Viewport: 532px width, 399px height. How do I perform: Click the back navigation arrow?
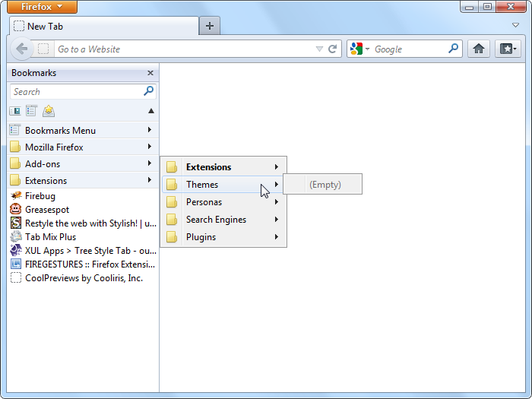tap(22, 49)
